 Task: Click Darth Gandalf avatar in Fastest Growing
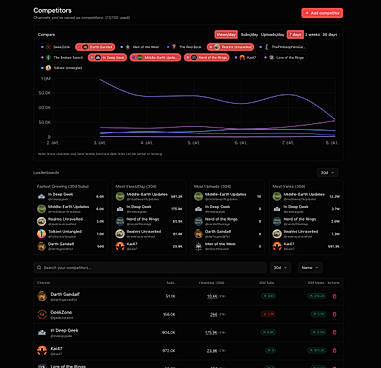click(x=41, y=246)
